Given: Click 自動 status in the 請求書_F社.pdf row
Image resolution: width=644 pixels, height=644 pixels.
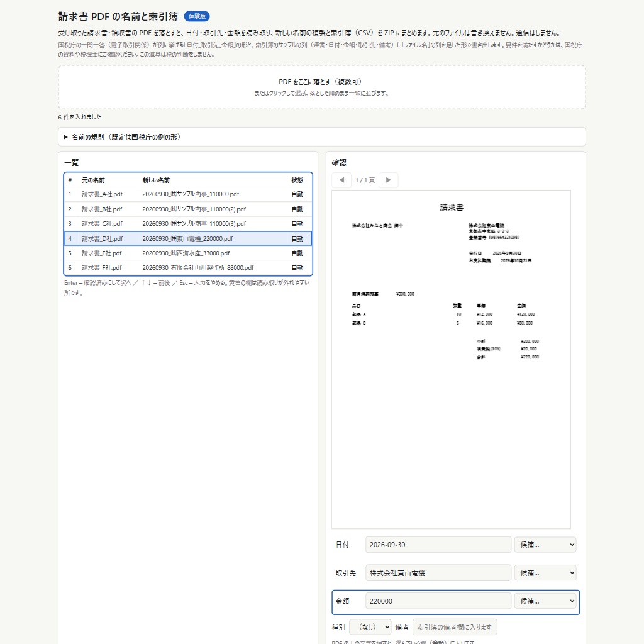Looking at the screenshot, I should [297, 268].
